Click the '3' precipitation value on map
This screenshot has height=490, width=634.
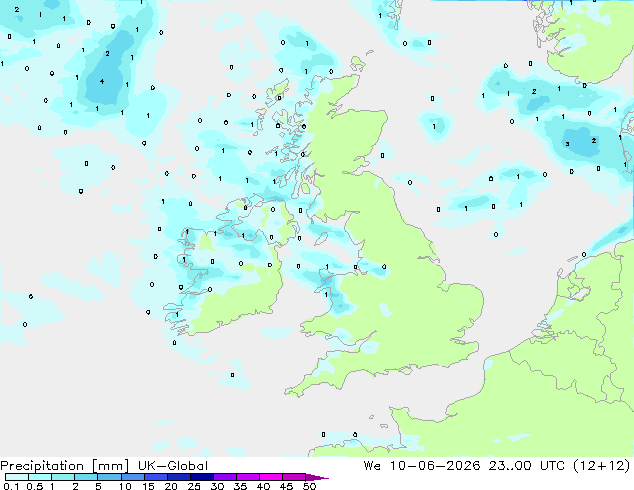(x=568, y=144)
